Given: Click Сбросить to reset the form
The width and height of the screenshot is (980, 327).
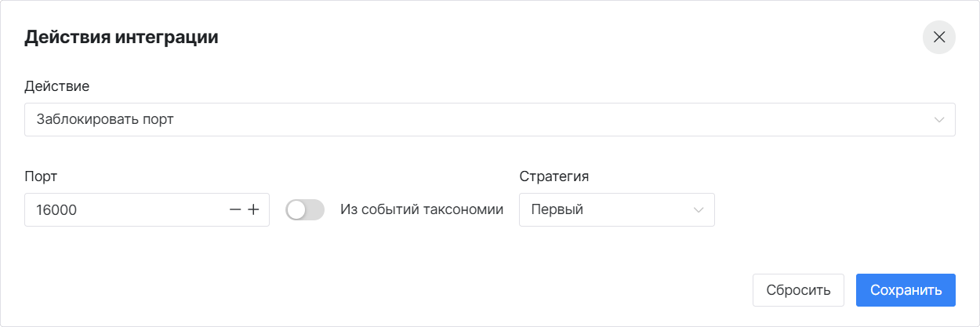Looking at the screenshot, I should [x=798, y=290].
